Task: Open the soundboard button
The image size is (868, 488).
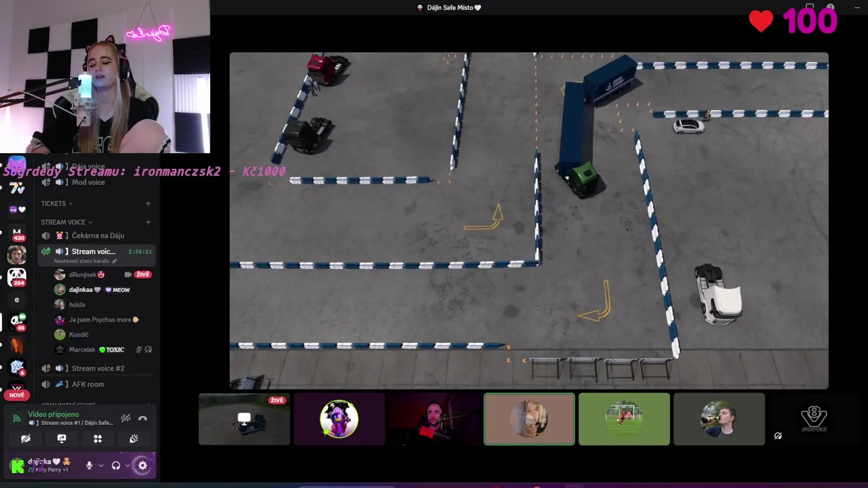Action: point(134,439)
